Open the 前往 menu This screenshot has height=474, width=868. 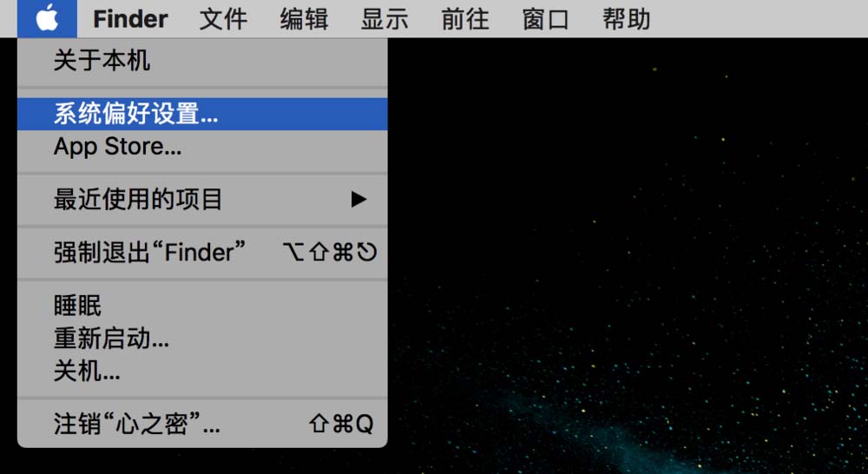(x=465, y=19)
